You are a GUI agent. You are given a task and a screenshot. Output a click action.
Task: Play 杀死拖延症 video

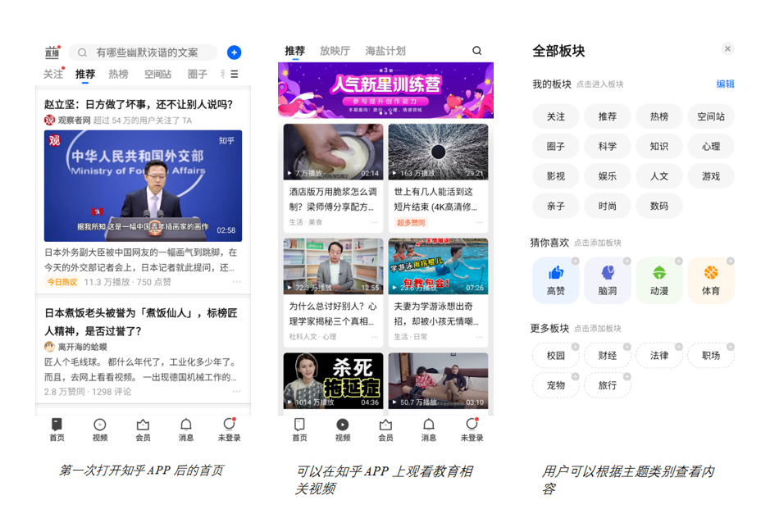point(334,380)
